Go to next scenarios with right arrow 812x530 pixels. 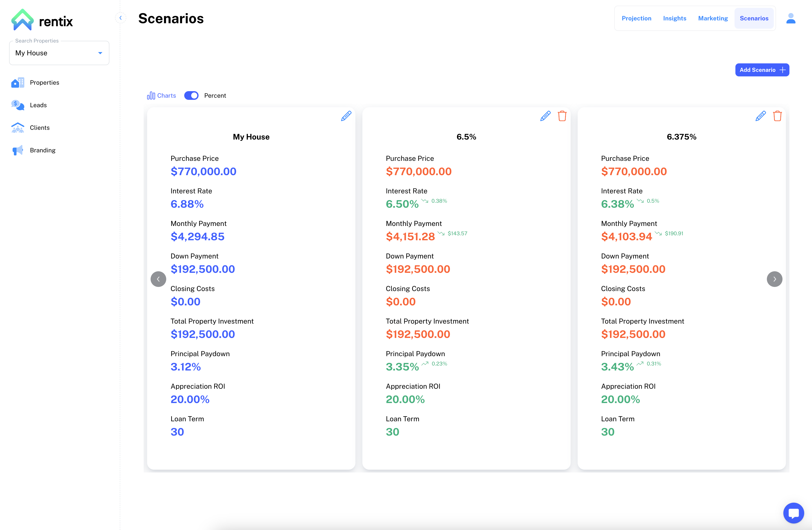coord(774,279)
